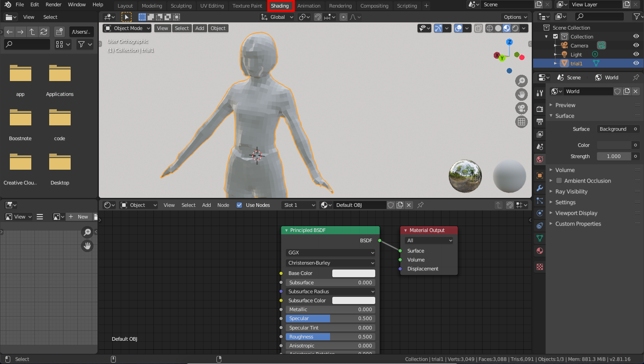
Task: Refresh the file browser list
Action: click(x=44, y=32)
